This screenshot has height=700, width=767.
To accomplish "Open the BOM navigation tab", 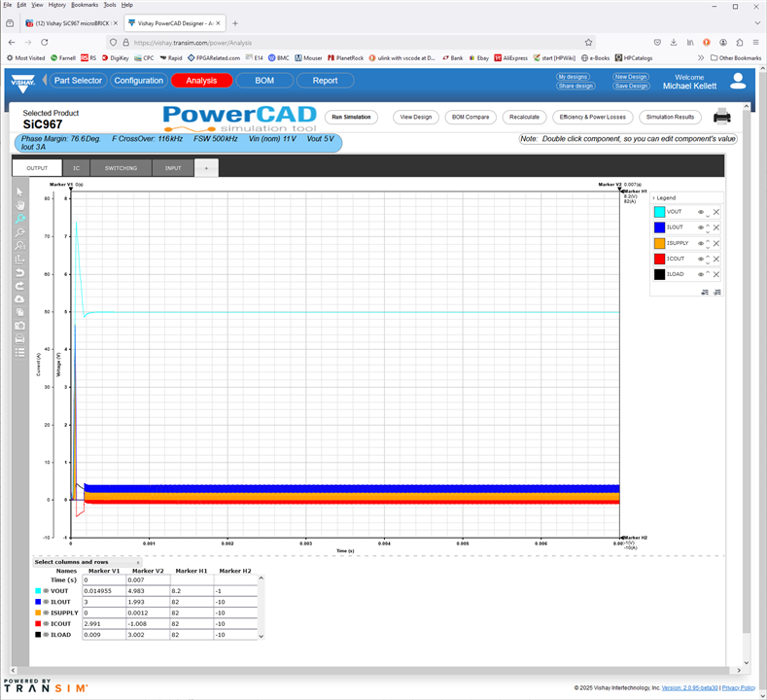I will tap(264, 81).
